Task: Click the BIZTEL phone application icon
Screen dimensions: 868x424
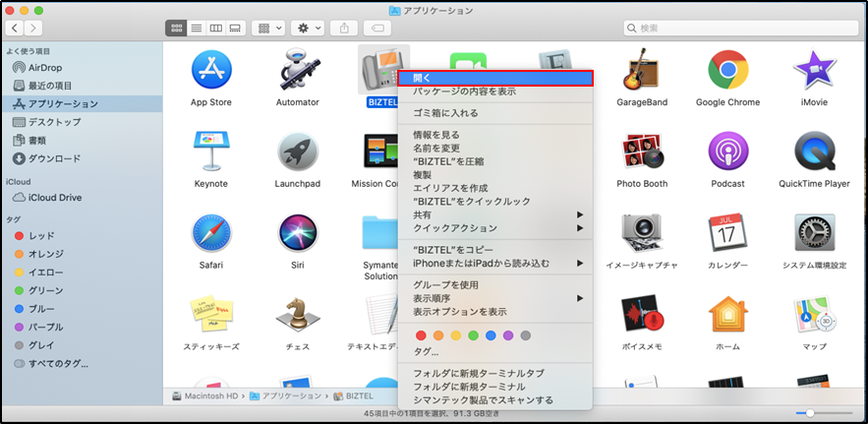Action: click(x=383, y=69)
